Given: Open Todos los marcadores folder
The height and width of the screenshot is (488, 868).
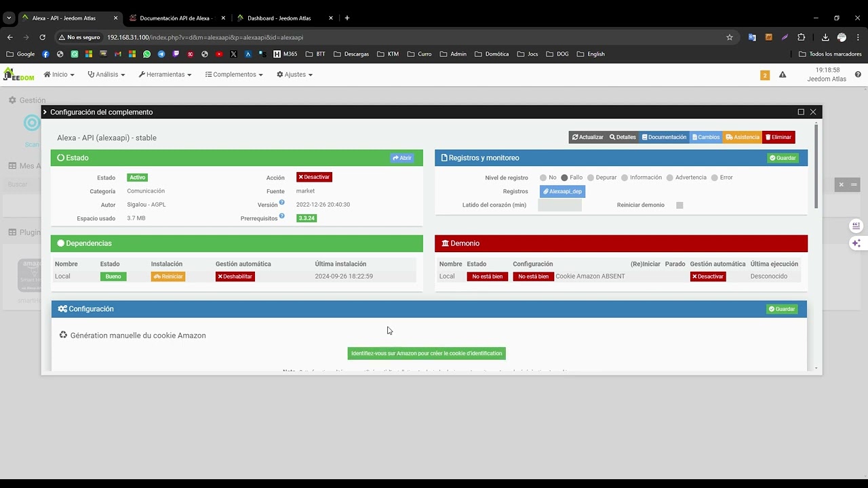Looking at the screenshot, I should [830, 54].
